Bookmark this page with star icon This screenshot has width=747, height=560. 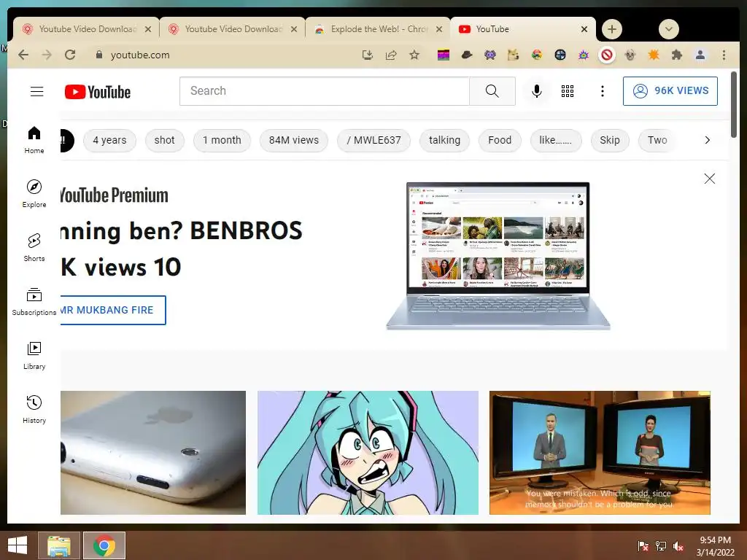tap(414, 55)
